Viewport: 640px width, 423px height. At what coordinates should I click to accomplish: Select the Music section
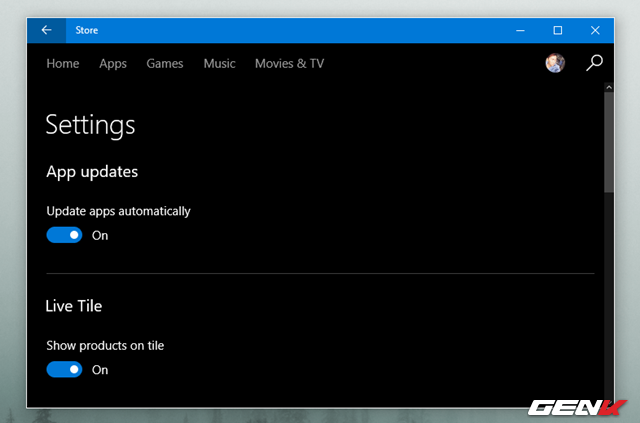[220, 64]
